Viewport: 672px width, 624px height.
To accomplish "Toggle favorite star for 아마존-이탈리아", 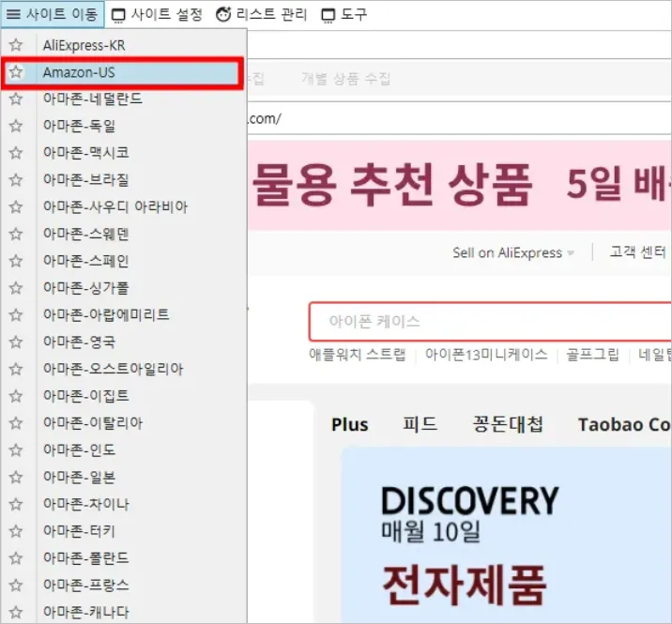I will (16, 422).
